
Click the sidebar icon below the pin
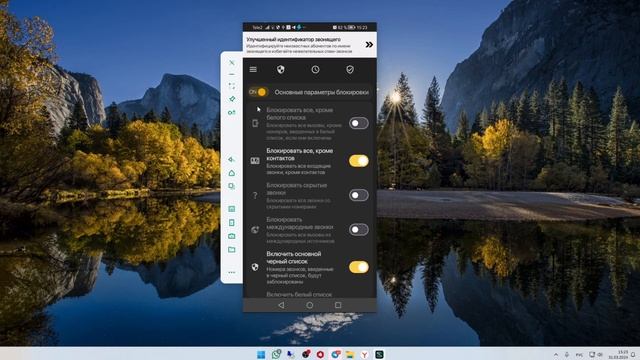(232, 112)
